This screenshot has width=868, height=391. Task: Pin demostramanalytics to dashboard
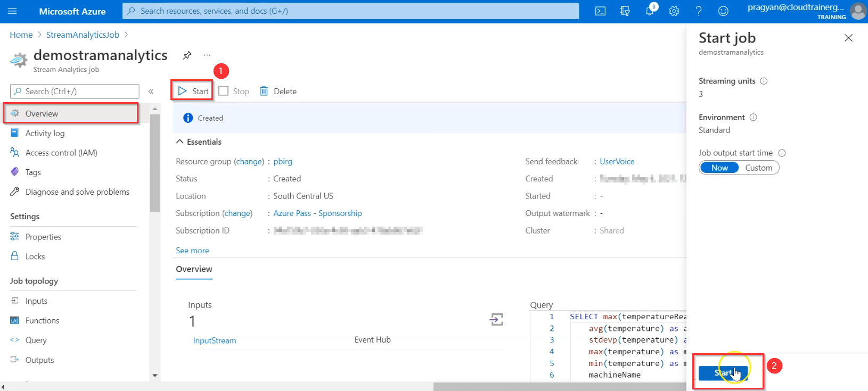click(x=187, y=55)
